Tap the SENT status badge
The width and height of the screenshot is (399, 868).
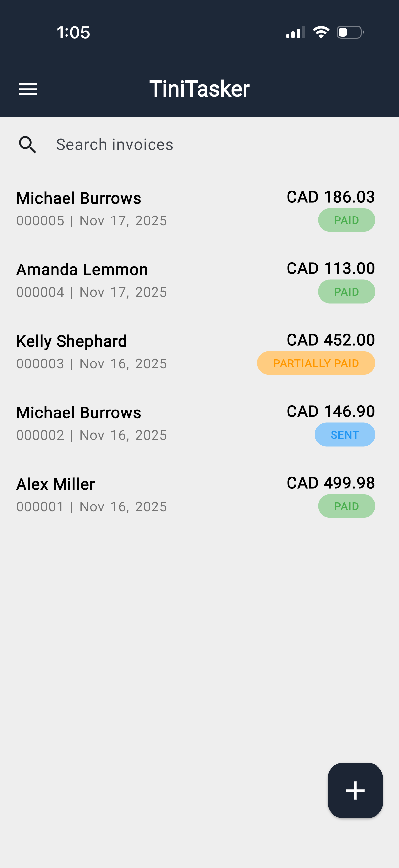(x=344, y=435)
